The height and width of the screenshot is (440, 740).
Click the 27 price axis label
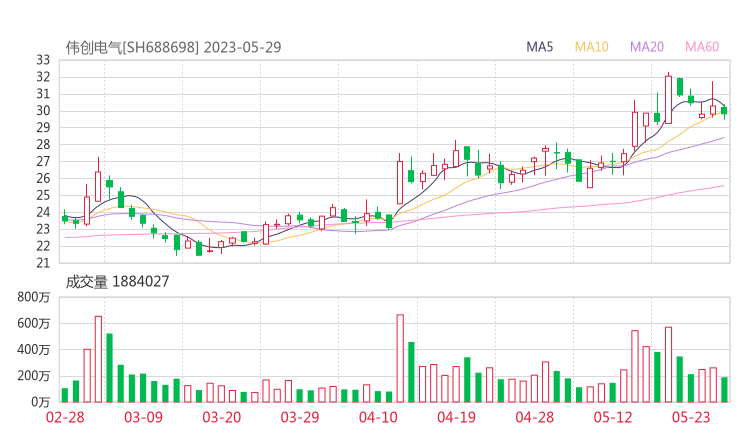coord(43,161)
